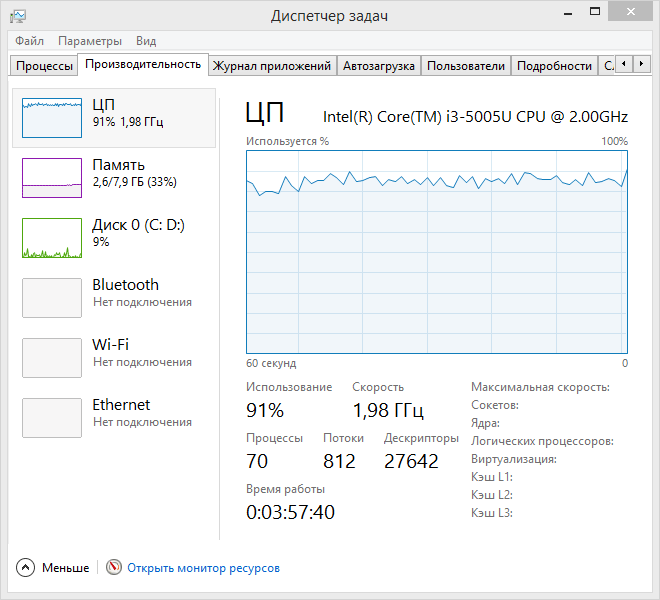This screenshot has height=600, width=660.
Task: Click the Память label in the sidebar
Action: click(x=119, y=165)
